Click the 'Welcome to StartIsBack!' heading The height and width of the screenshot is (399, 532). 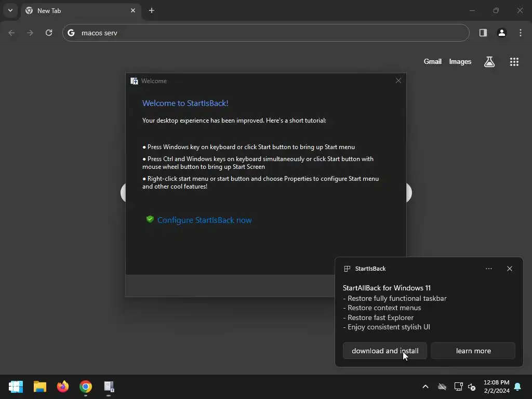pos(185,103)
